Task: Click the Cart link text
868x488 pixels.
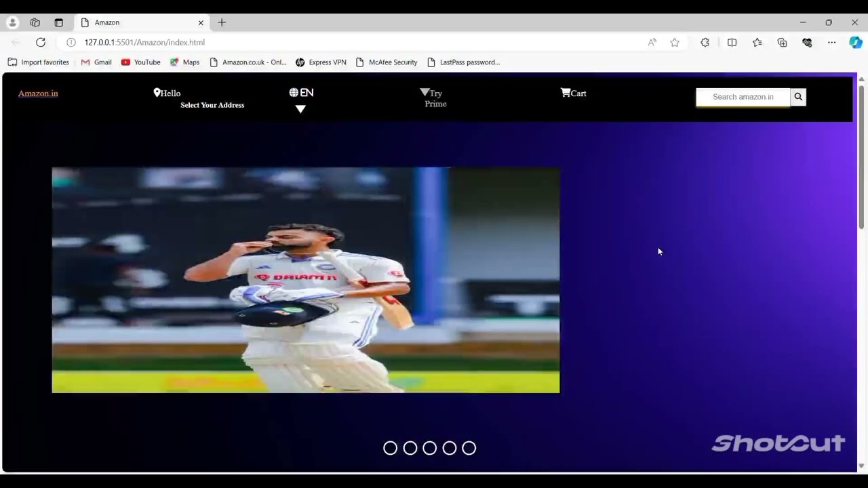Action: pos(578,94)
